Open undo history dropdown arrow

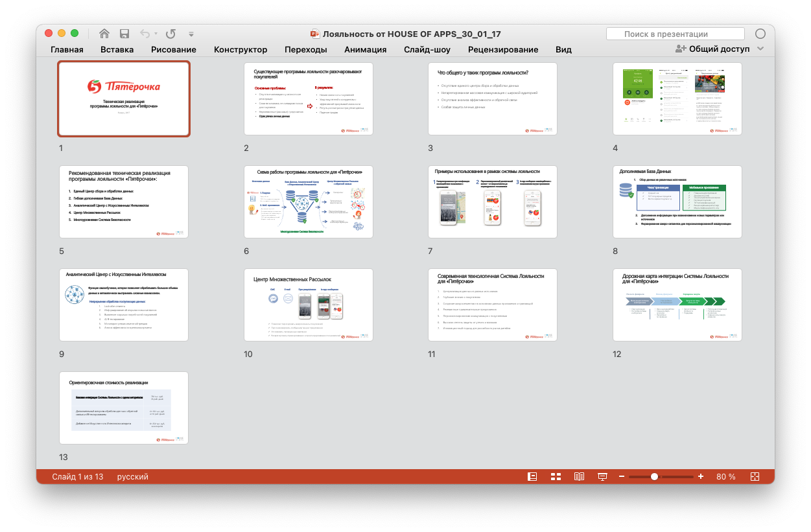point(155,34)
